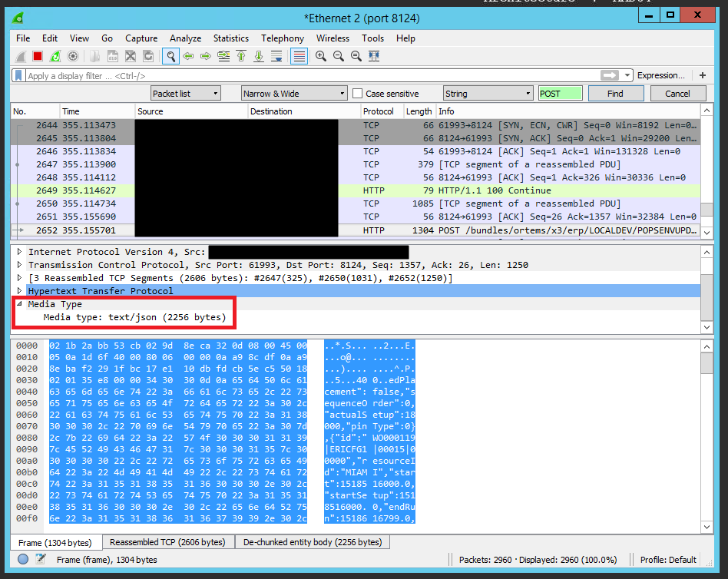The width and height of the screenshot is (728, 579).
Task: Click the packet details scrollbar down arrow
Action: [706, 327]
